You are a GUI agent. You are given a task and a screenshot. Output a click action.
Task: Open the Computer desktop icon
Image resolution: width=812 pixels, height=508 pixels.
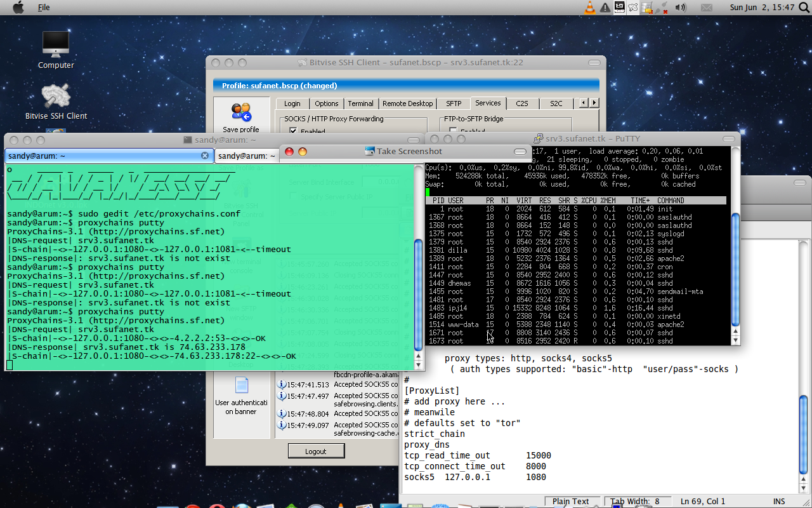(x=56, y=44)
